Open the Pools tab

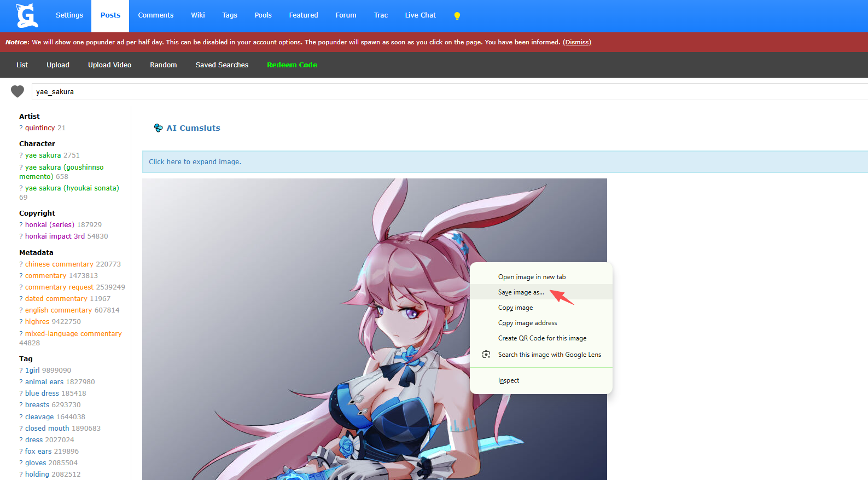263,15
